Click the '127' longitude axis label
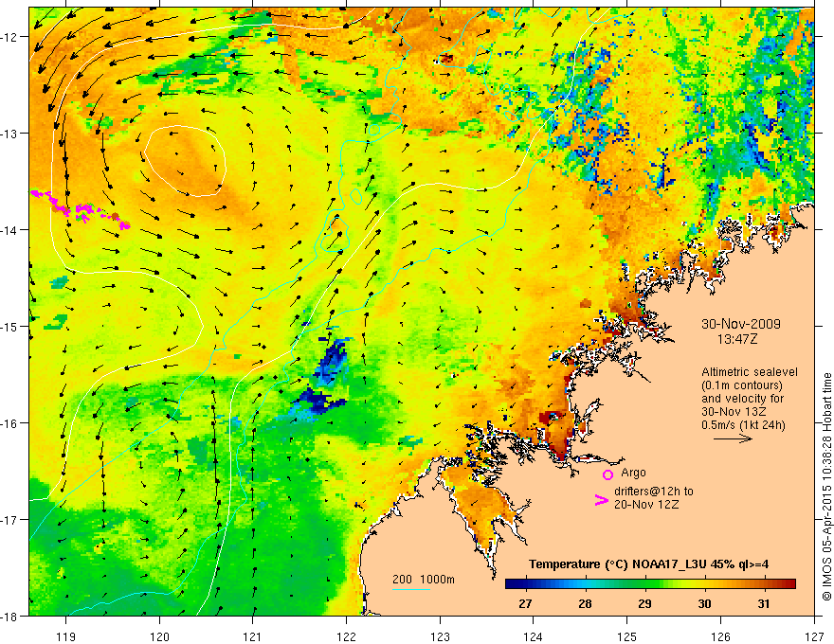 click(814, 636)
